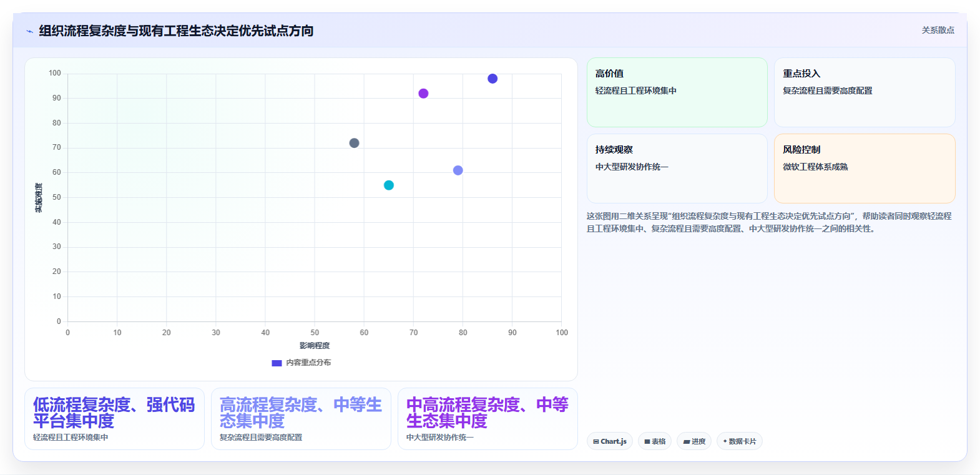Screen dimensions: 980x475
Task: Select the 风险控制 card
Action: point(865,169)
